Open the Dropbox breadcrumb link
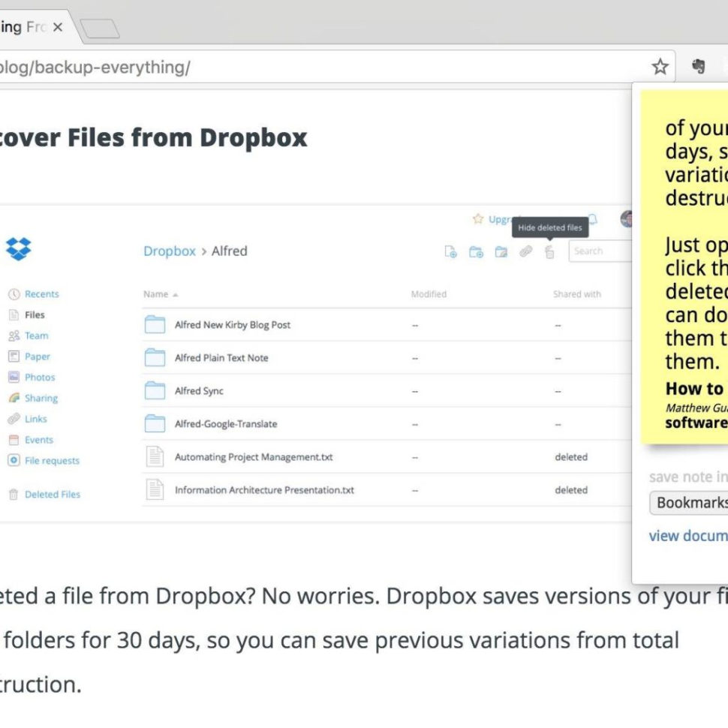The image size is (728, 728). tap(170, 251)
